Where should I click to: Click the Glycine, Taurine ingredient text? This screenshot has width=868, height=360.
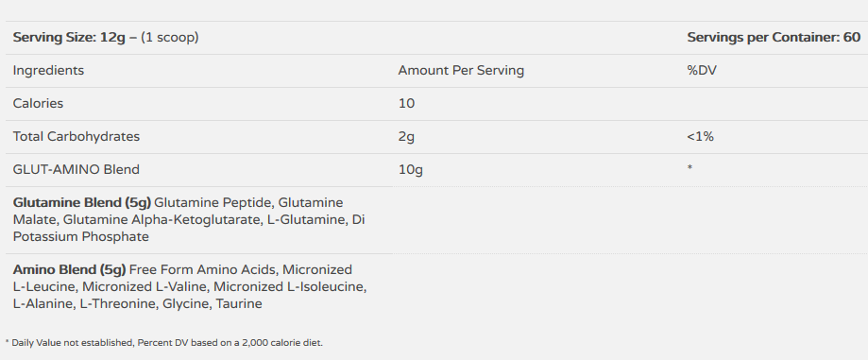pos(212,304)
